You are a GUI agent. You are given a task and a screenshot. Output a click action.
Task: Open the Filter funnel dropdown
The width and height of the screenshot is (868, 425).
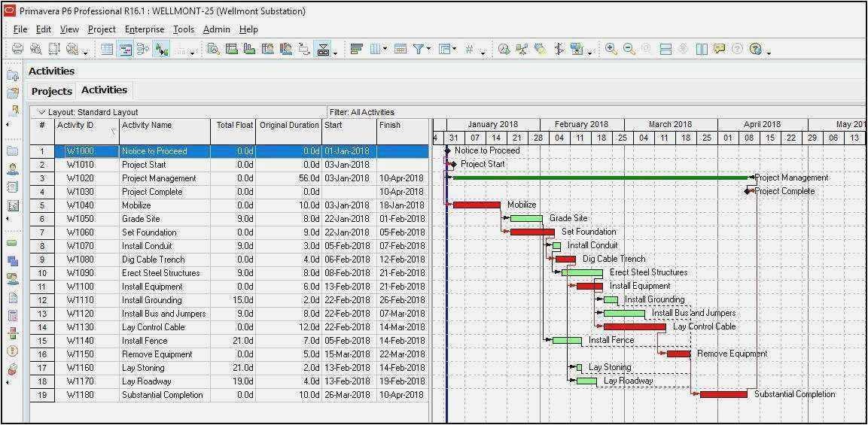[420, 49]
